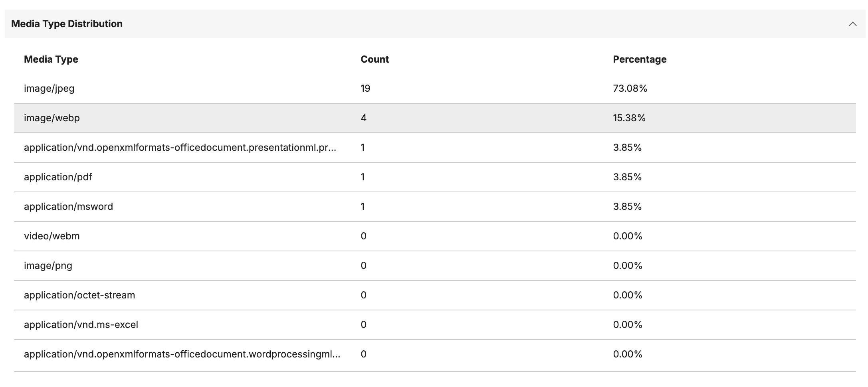Select the presentationml media type row

tap(180, 148)
